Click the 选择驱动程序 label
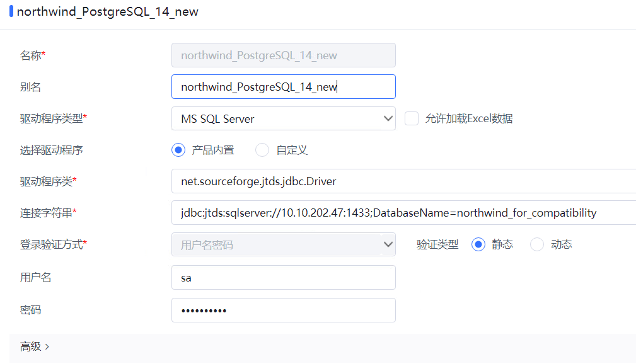Screen dimensions: 636x364 coord(52,150)
